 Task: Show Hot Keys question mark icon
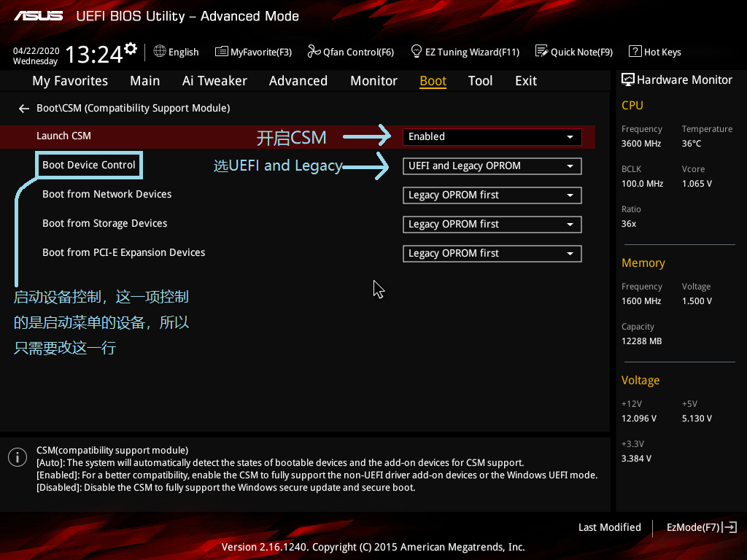click(x=635, y=51)
